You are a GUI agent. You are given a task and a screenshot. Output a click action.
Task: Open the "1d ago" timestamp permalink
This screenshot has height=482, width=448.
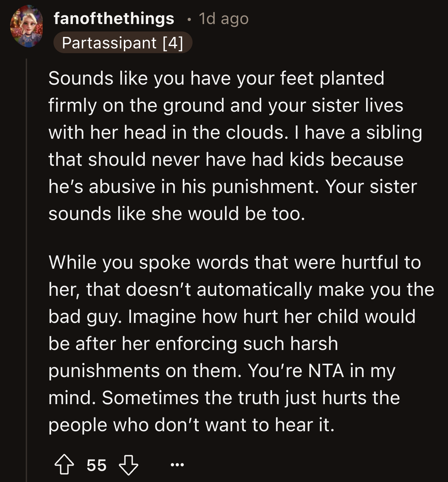tap(224, 18)
